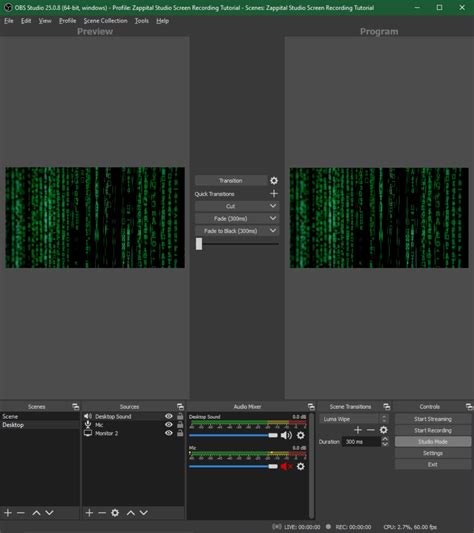This screenshot has height=533, width=474.
Task: Add a new Quick Transition
Action: tap(274, 194)
